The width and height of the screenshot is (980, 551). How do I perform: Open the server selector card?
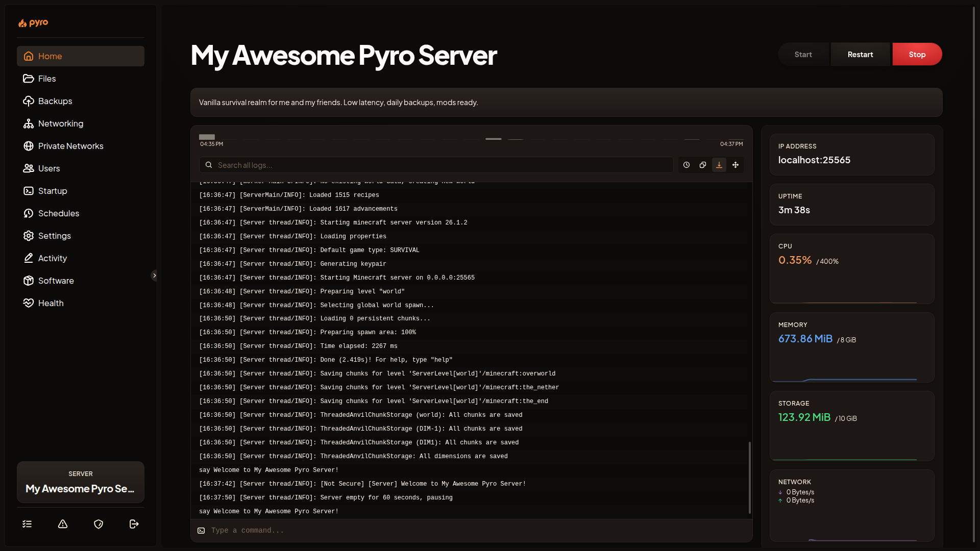click(x=81, y=482)
